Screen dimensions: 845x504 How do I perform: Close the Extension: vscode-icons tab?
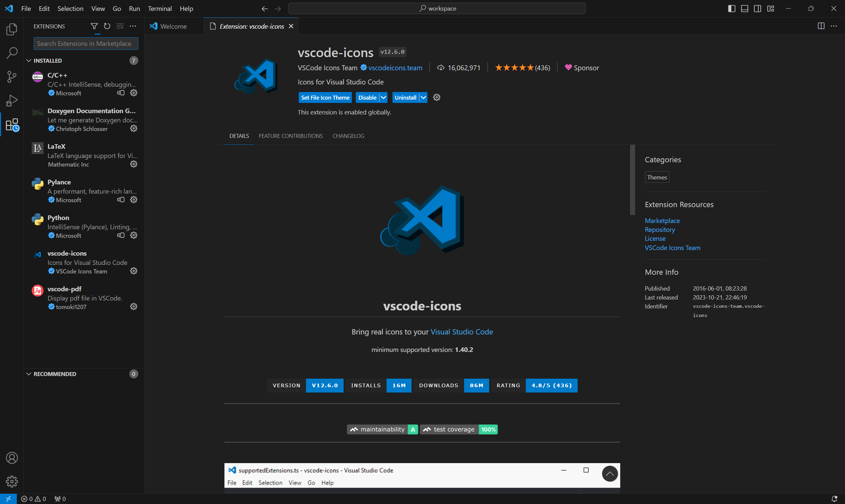point(291,26)
